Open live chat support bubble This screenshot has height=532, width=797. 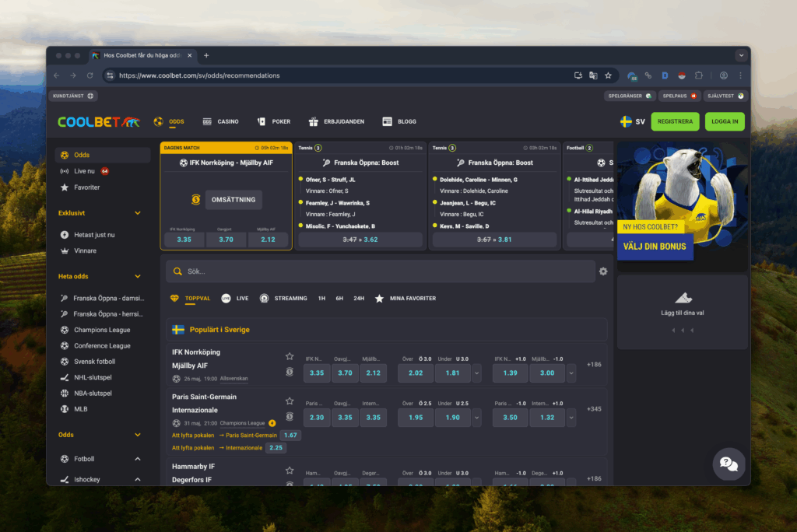(x=729, y=464)
